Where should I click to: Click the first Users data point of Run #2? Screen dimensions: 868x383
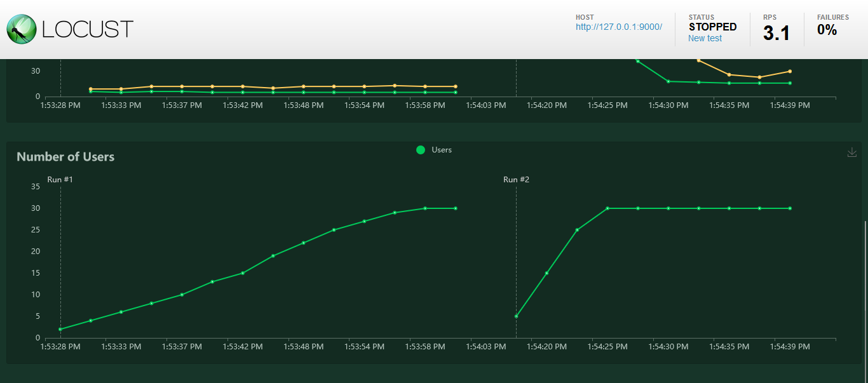click(516, 316)
